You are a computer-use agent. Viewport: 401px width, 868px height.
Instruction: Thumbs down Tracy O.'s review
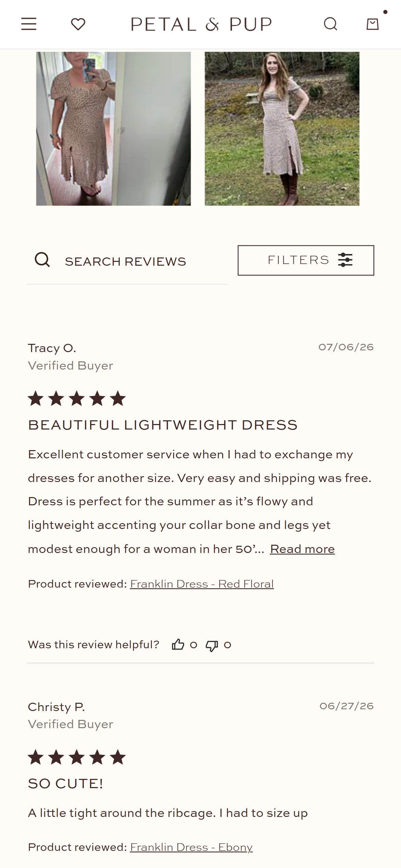pyautogui.click(x=211, y=645)
